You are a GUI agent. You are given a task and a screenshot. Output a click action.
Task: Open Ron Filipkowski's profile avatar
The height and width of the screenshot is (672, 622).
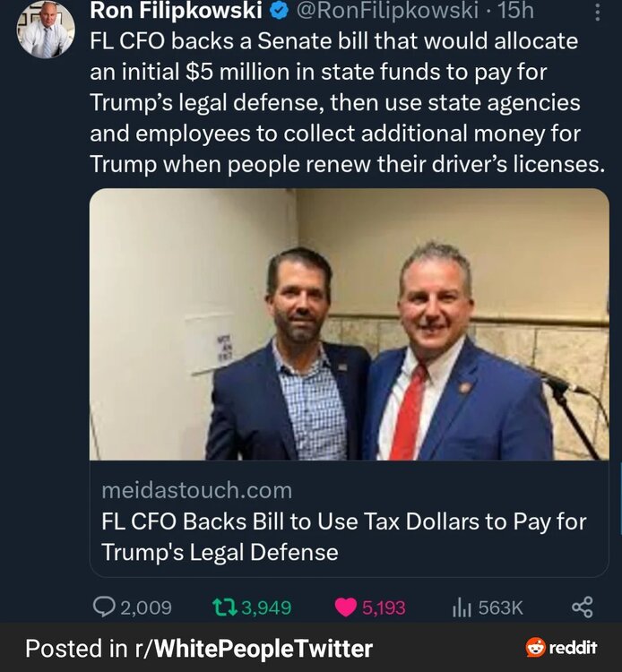[x=45, y=30]
